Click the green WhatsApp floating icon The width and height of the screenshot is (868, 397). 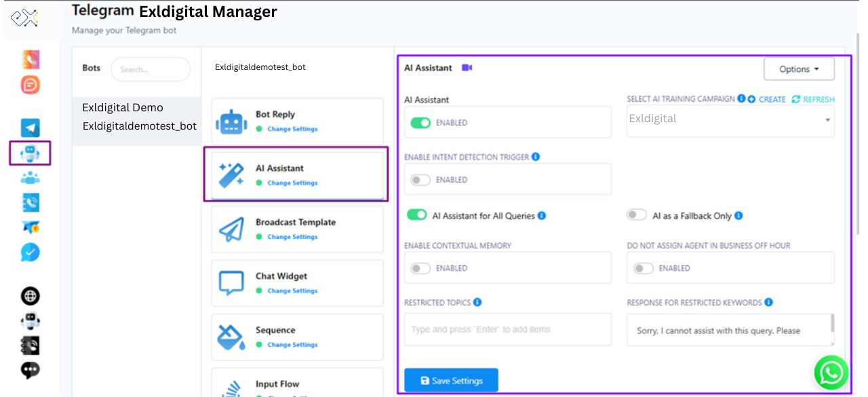[x=831, y=373]
